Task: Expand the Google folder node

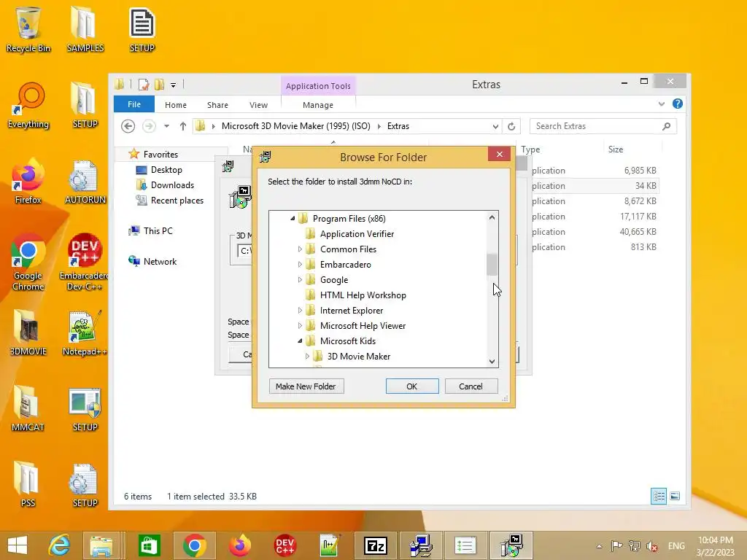Action: (300, 279)
